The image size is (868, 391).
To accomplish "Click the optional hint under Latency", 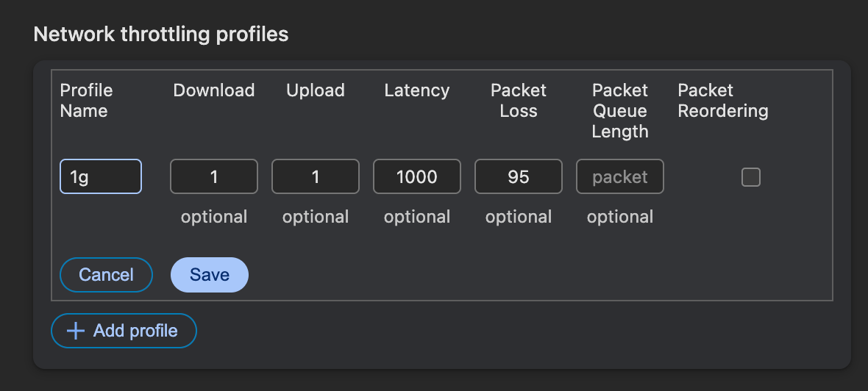I will pyautogui.click(x=417, y=217).
